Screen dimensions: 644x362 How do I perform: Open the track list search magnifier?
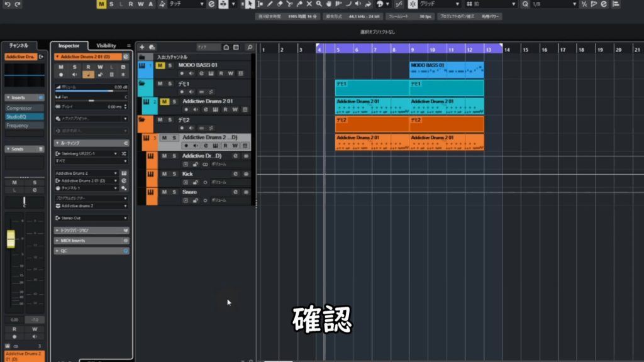(250, 47)
